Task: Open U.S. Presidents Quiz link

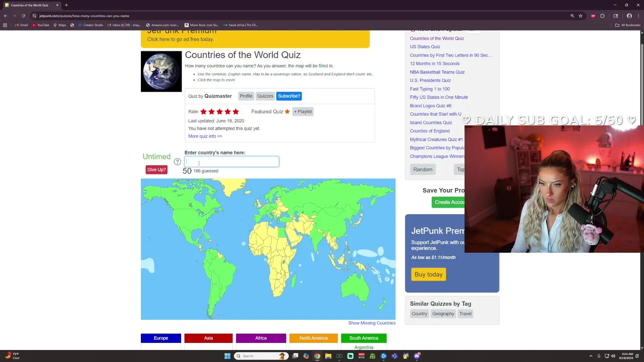Action: click(x=430, y=80)
